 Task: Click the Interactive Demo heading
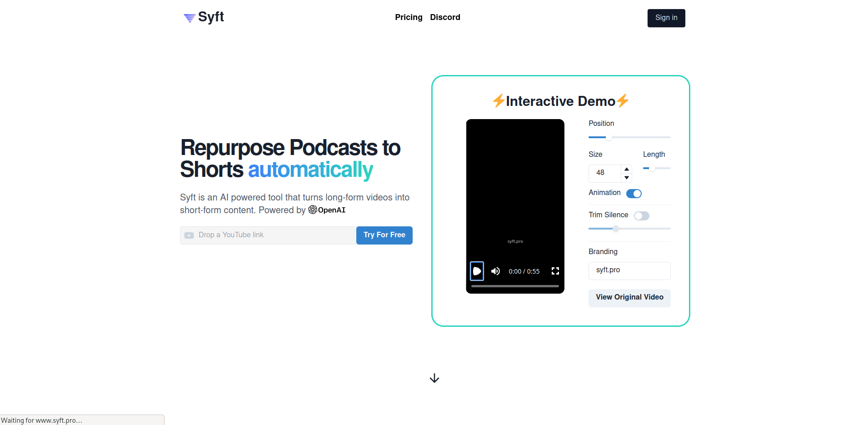(560, 101)
